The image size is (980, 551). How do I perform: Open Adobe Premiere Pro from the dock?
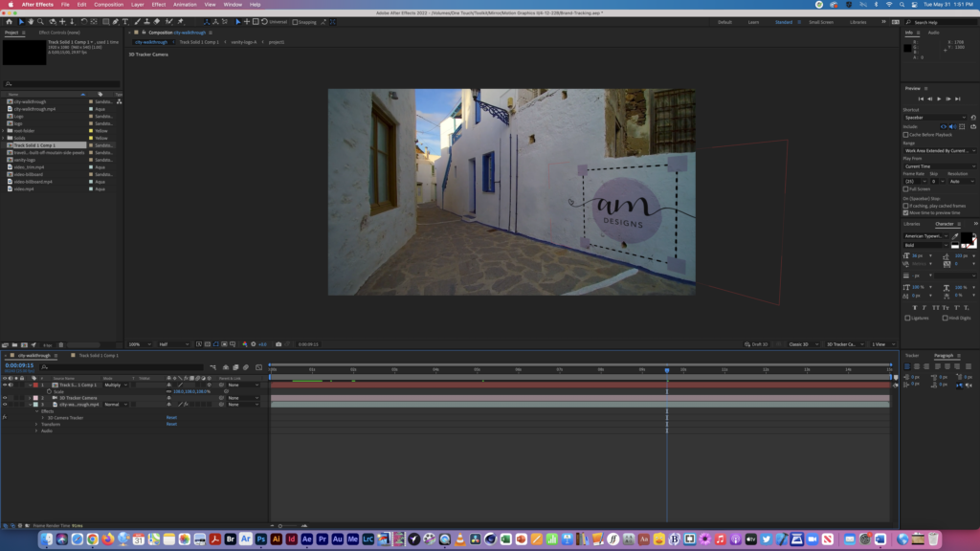click(322, 540)
